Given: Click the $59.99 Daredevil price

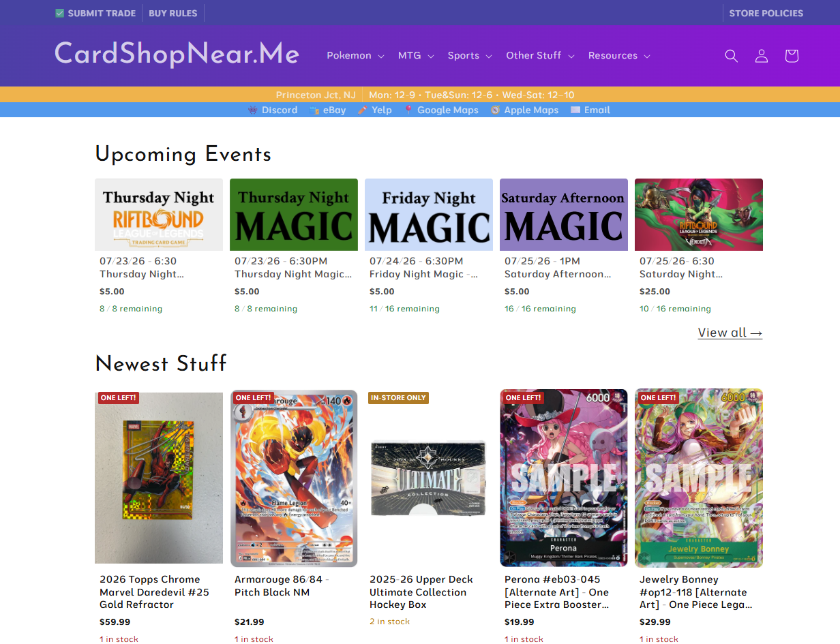Looking at the screenshot, I should pyautogui.click(x=115, y=622).
